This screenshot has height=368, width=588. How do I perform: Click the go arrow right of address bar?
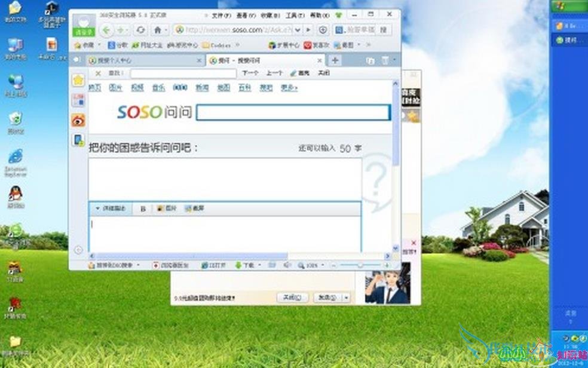coord(308,30)
